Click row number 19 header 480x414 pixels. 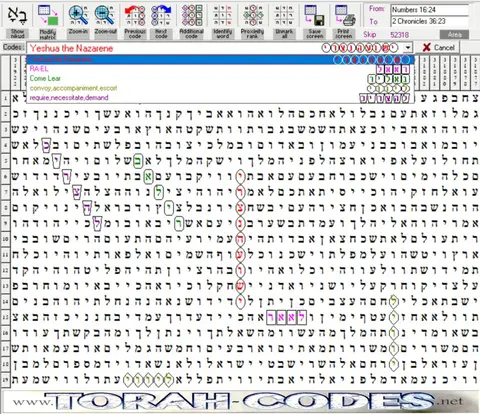coord(6,379)
